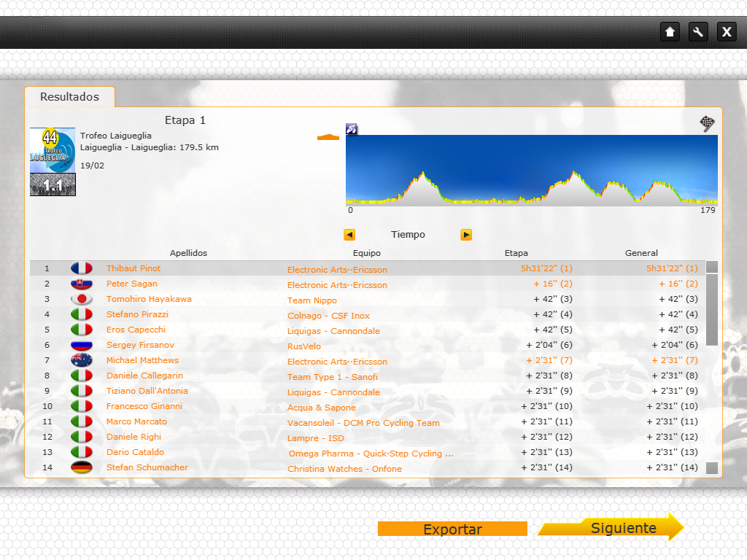
Task: Open team Team Nippo
Action: (x=312, y=300)
